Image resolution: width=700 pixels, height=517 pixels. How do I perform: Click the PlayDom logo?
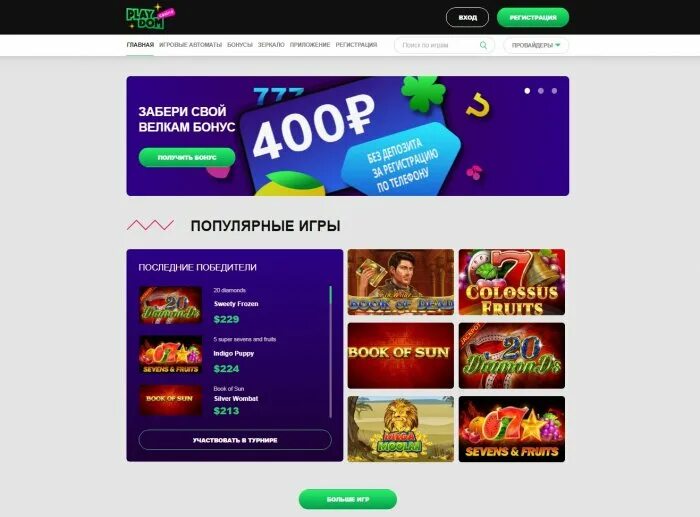click(150, 18)
